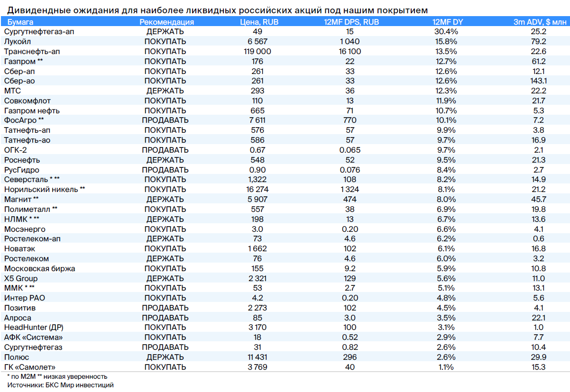Select the 'Сбер-ао' row name

(x=19, y=81)
